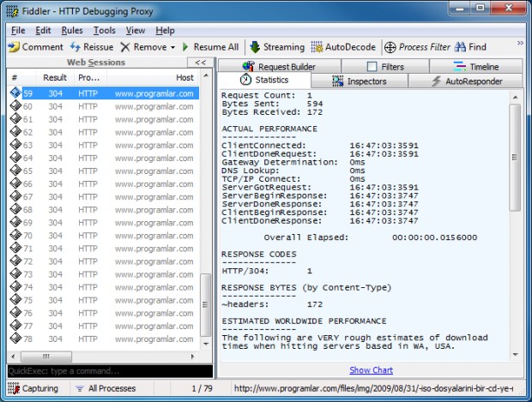Focus the QuickExec command input box
This screenshot has width=532, height=402.
(x=110, y=371)
